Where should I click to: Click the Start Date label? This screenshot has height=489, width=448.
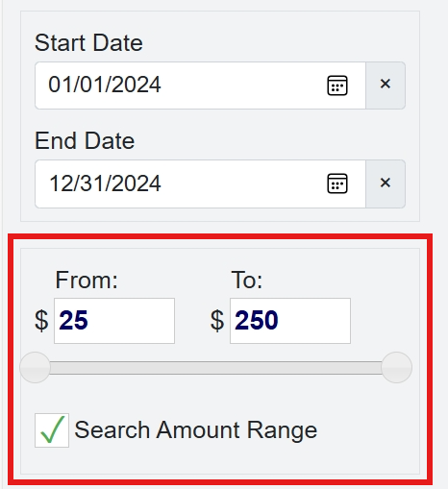click(88, 42)
